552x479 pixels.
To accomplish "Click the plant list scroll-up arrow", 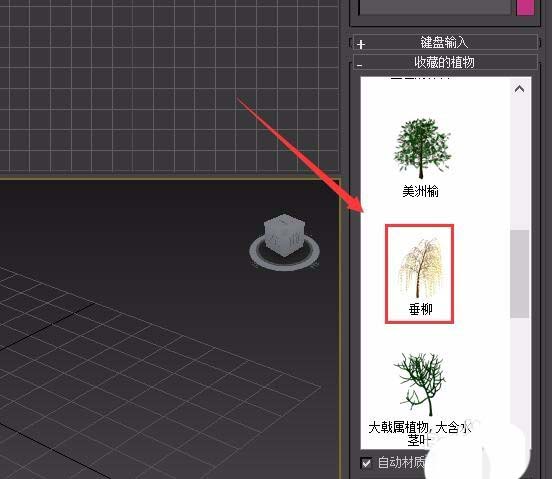I will click(519, 89).
